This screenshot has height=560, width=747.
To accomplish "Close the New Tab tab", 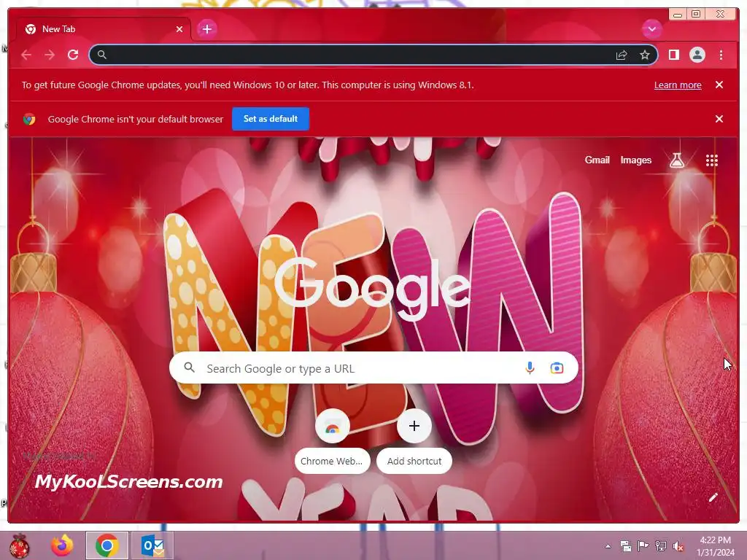I will (179, 29).
